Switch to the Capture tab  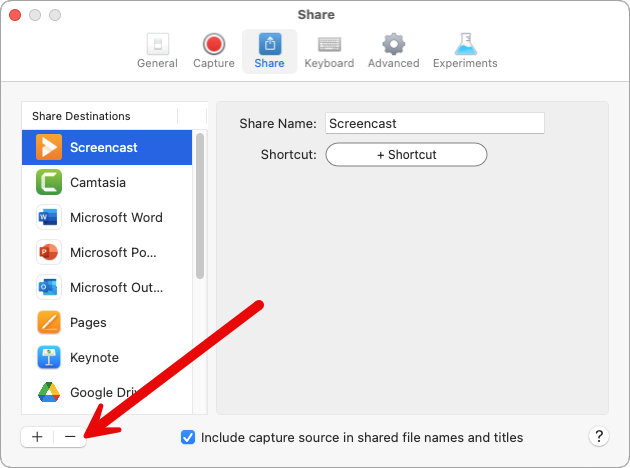213,51
